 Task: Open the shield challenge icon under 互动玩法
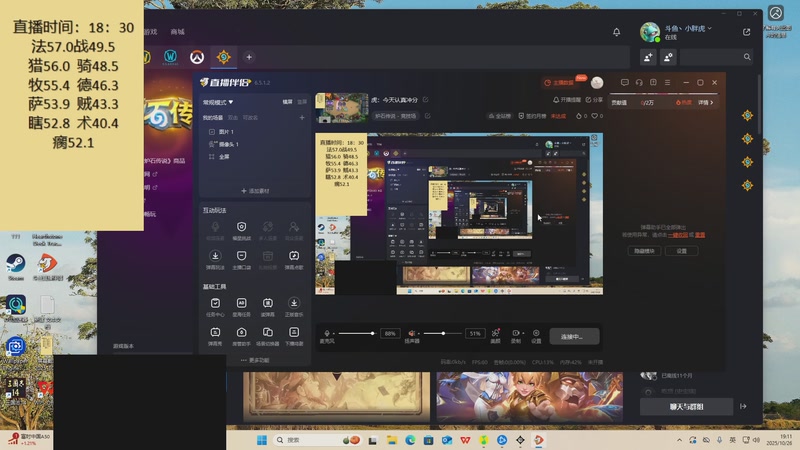(x=241, y=227)
